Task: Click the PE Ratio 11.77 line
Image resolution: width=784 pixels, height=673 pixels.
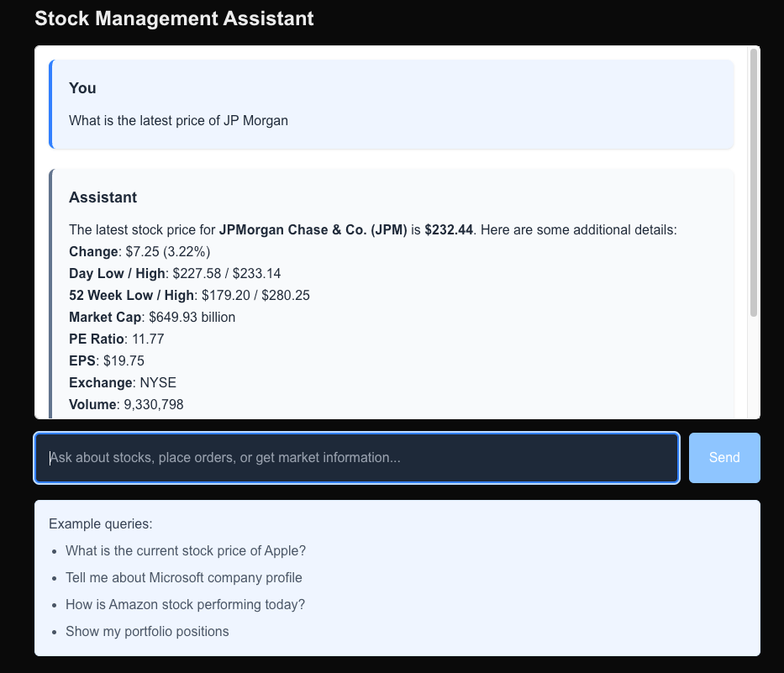Action: tap(116, 339)
